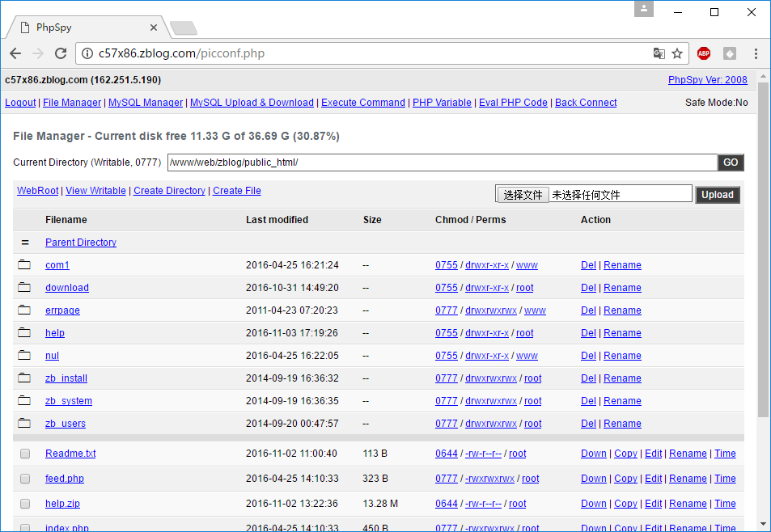Screen dimensions: 771x532
Task: Click the Upload button
Action: point(717,195)
